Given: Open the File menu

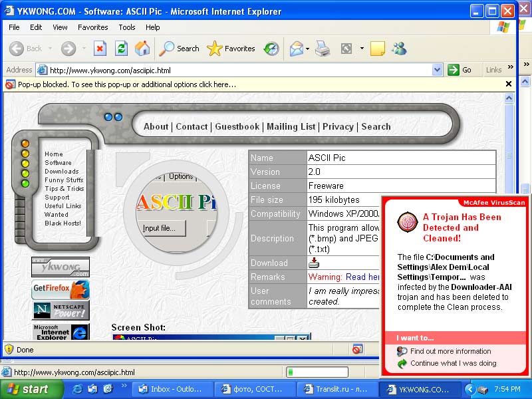Looking at the screenshot, I should tap(14, 27).
